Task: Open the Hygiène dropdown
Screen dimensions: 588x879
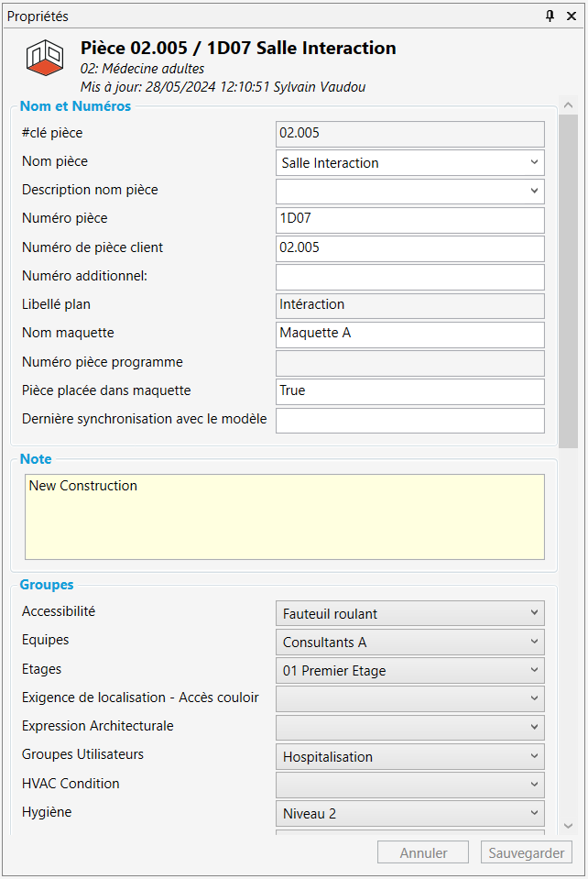Action: tap(534, 813)
